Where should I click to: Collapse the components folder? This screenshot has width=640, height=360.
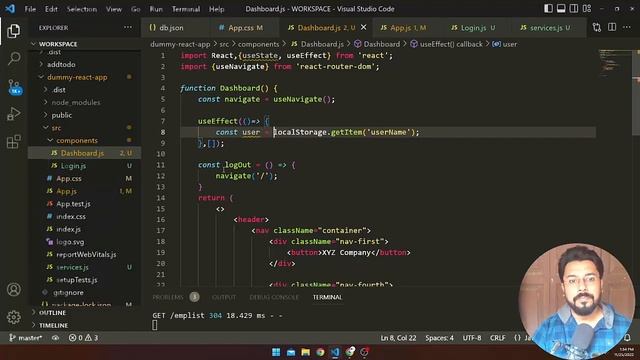click(x=77, y=140)
